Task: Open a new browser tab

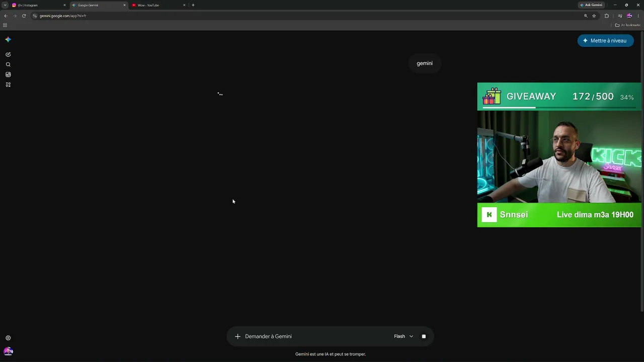Action: [193, 5]
